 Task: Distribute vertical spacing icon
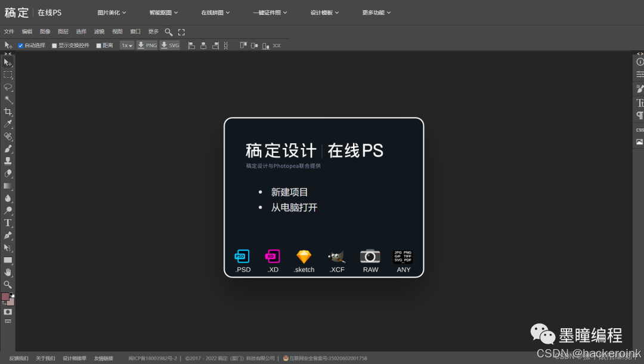click(x=226, y=45)
